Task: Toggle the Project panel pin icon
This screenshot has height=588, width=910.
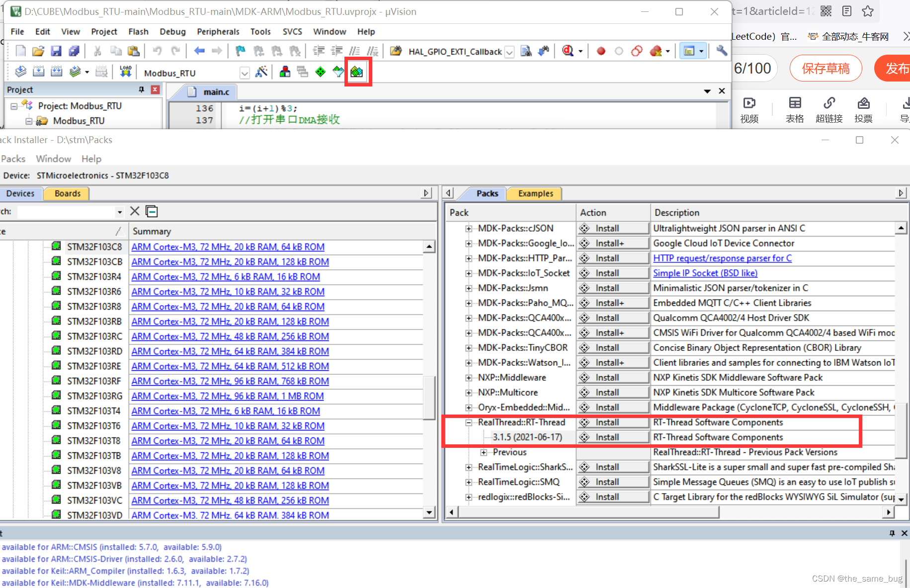Action: [x=142, y=89]
